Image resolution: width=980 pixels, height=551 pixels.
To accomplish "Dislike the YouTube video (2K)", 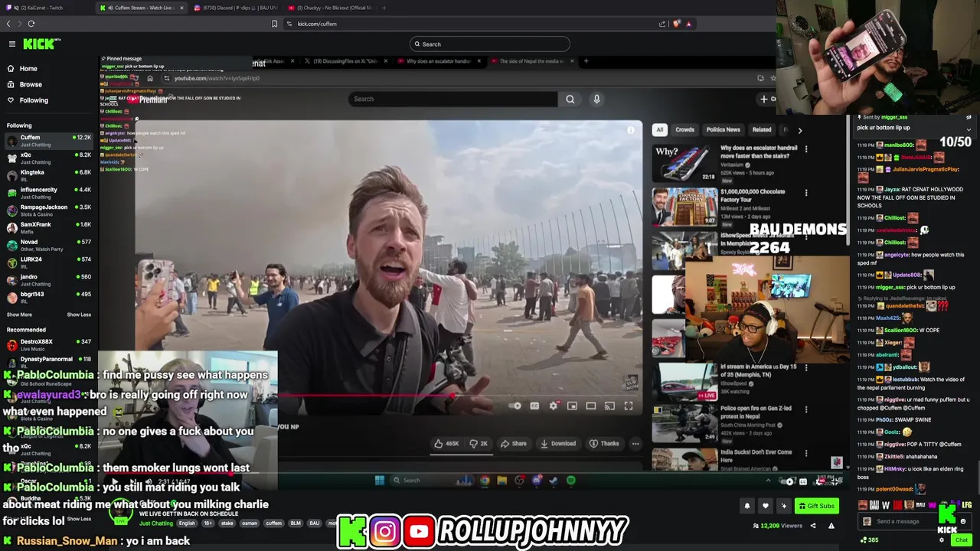I will click(x=479, y=444).
